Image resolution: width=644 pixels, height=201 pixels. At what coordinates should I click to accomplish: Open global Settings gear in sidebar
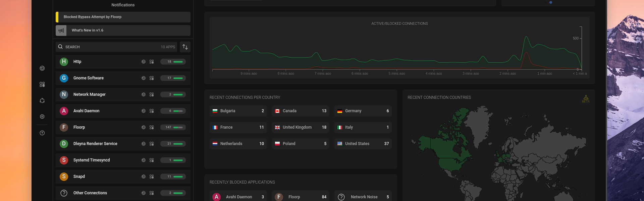42,117
